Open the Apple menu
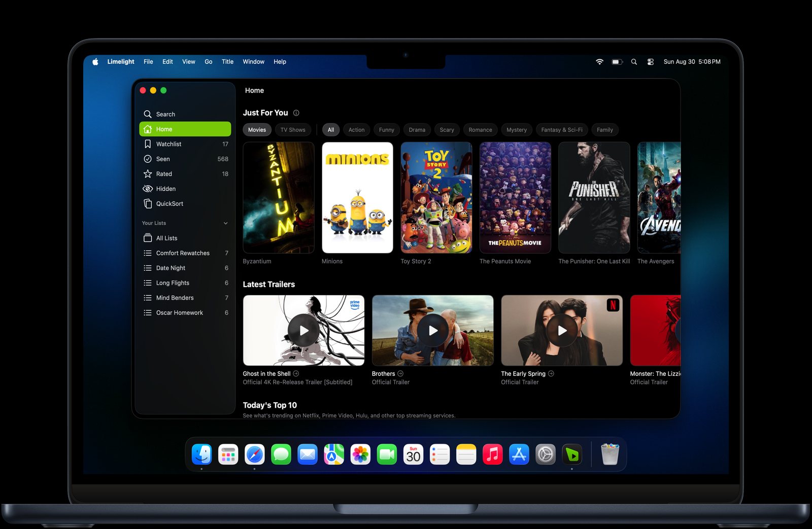The image size is (812, 529). (95, 61)
